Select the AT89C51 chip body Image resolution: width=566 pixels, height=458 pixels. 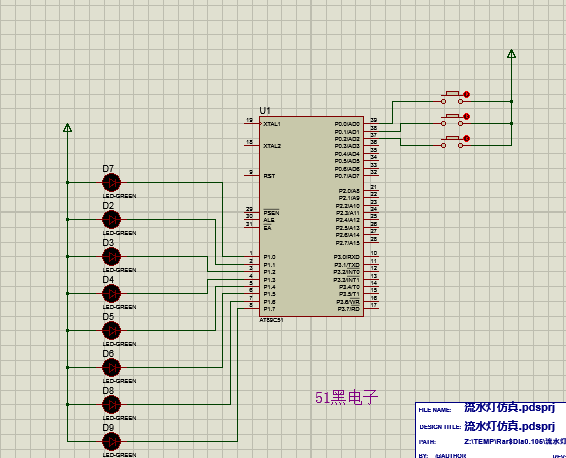pyautogui.click(x=311, y=217)
